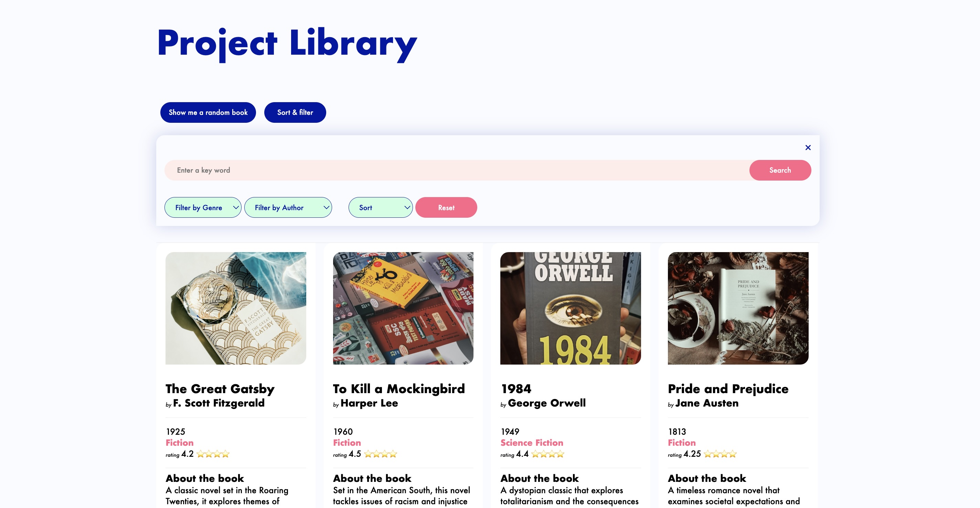The height and width of the screenshot is (508, 980).
Task: Open The Great Gatsby book cover image
Action: pos(236,308)
